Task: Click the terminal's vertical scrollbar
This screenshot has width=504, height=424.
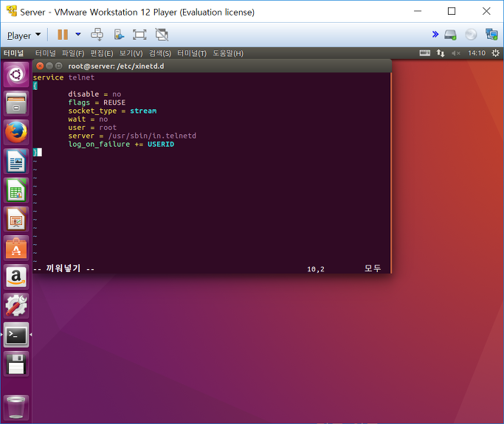Action: click(390, 173)
